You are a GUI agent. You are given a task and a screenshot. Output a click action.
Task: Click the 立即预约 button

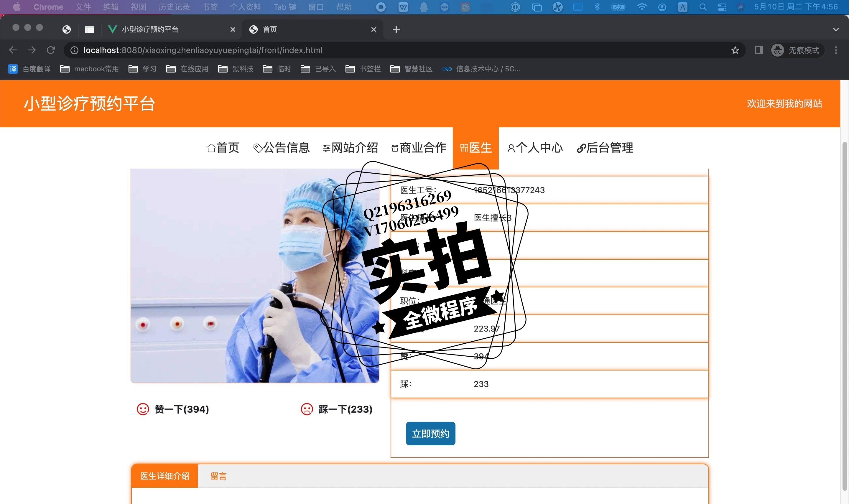click(430, 433)
